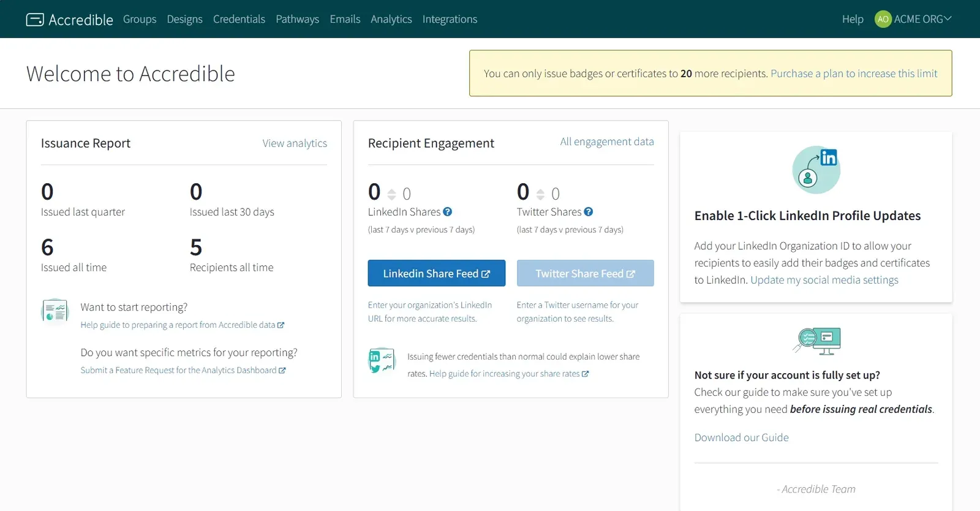Screen dimensions: 980x511
Task: Click the View analytics link
Action: coord(295,143)
